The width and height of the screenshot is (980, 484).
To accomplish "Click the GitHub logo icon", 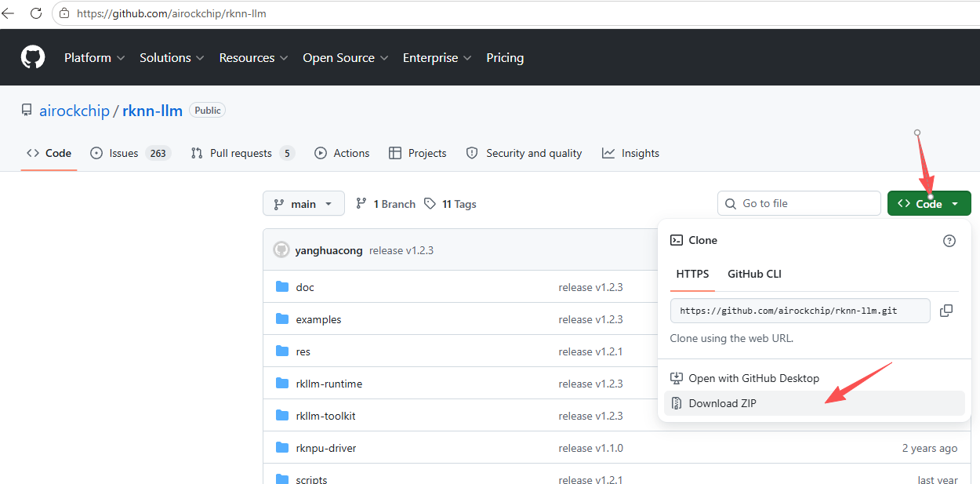I will [x=33, y=57].
